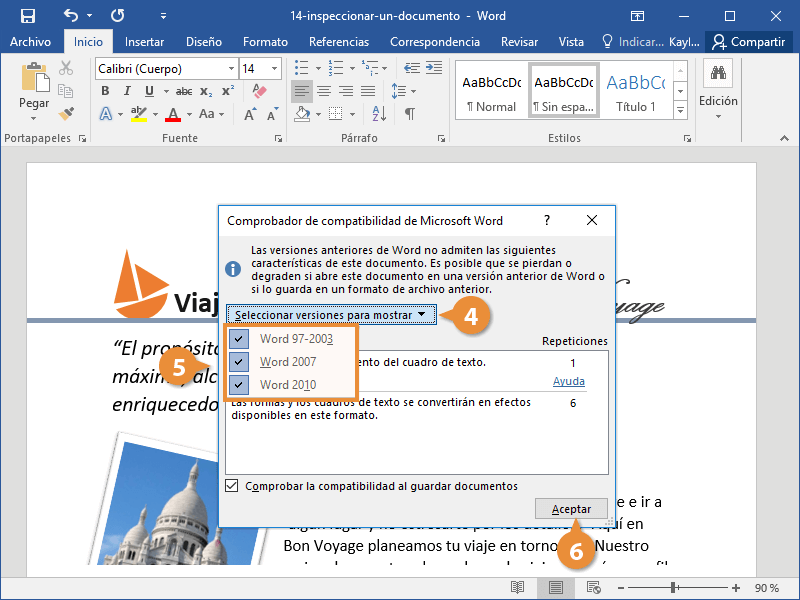Toggle check compatibility when saving documents
The height and width of the screenshot is (600, 800).
click(232, 486)
